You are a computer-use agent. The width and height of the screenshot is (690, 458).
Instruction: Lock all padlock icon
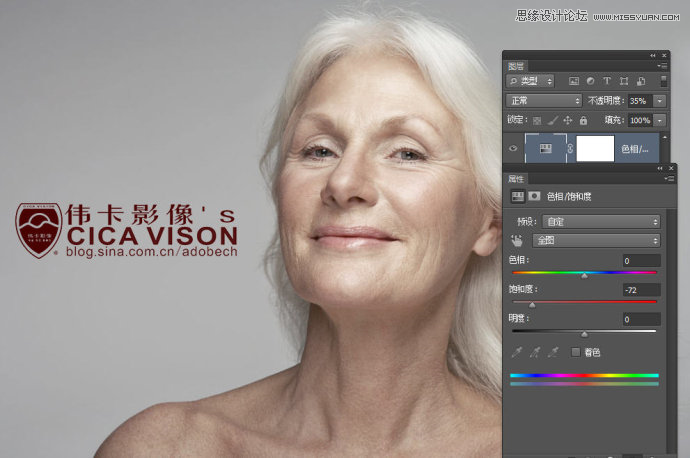[583, 120]
